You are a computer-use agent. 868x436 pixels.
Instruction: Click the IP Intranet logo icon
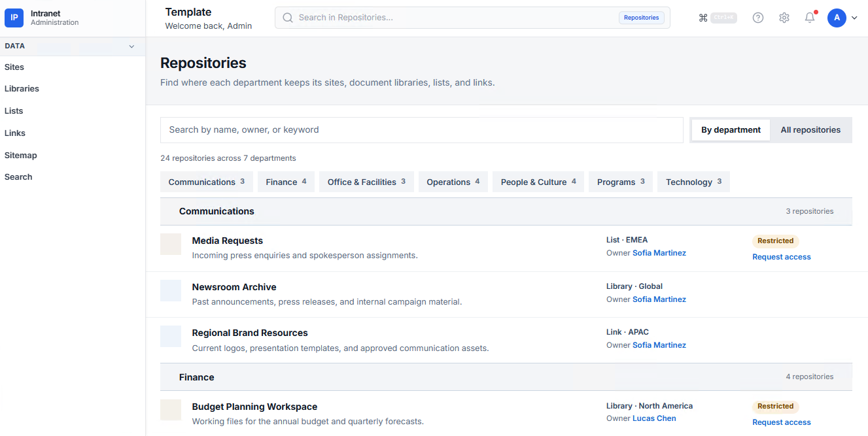[14, 18]
